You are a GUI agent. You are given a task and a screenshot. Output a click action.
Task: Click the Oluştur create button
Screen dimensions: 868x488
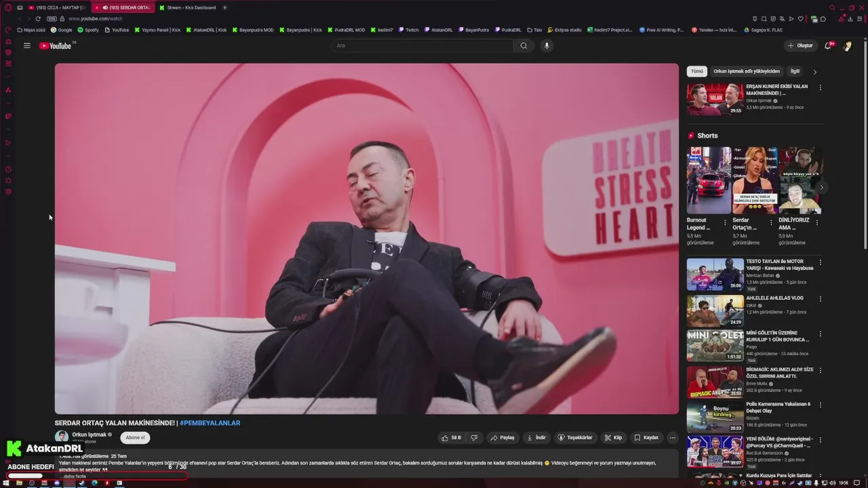(x=800, y=45)
